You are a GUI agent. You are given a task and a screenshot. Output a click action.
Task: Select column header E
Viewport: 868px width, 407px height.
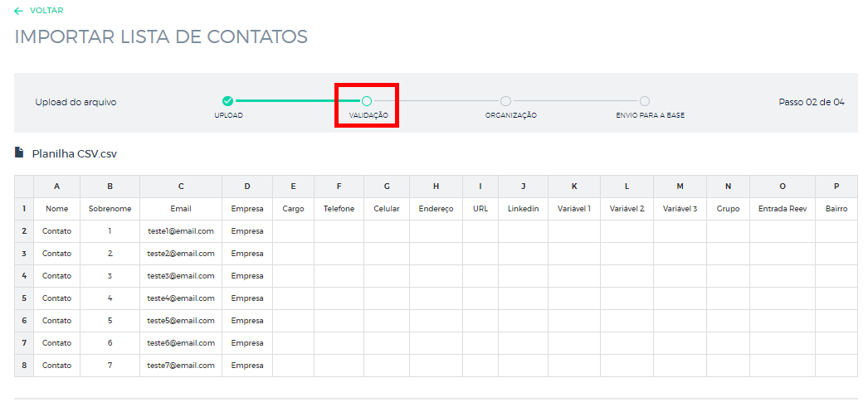pyautogui.click(x=294, y=187)
